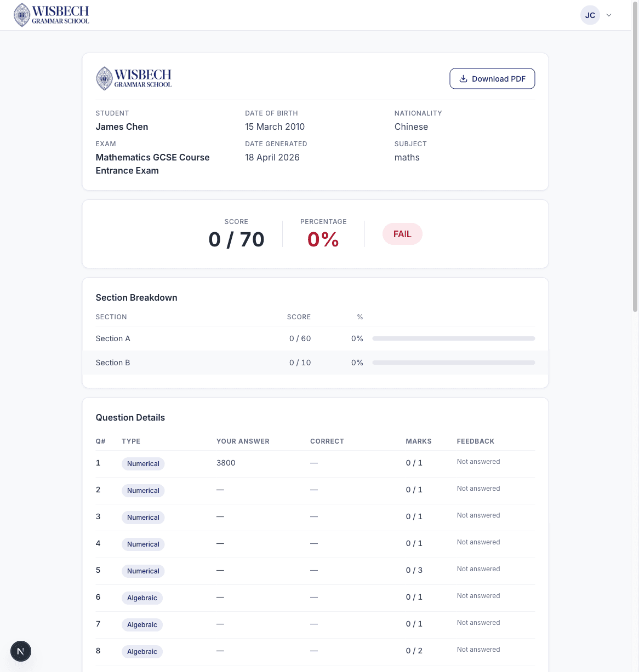Image resolution: width=639 pixels, height=672 pixels.
Task: Click the Algebraic tag on question 8
Action: pyautogui.click(x=142, y=652)
